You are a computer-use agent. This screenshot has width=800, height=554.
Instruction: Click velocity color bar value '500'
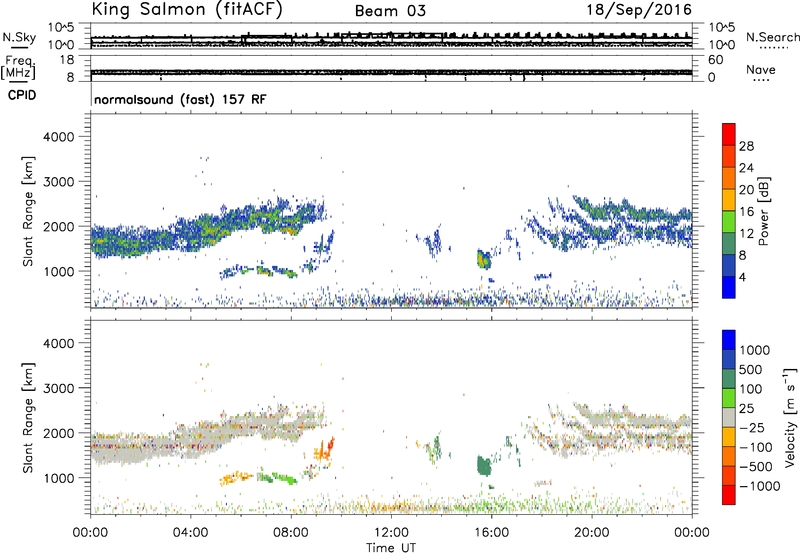(x=752, y=370)
